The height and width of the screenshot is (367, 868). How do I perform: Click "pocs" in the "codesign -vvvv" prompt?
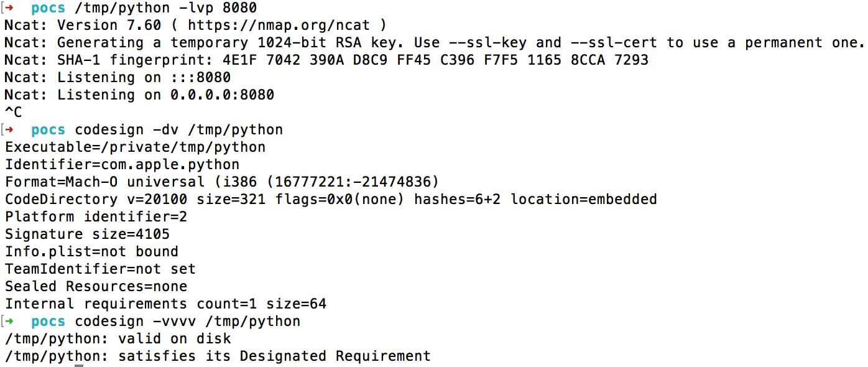(x=48, y=322)
